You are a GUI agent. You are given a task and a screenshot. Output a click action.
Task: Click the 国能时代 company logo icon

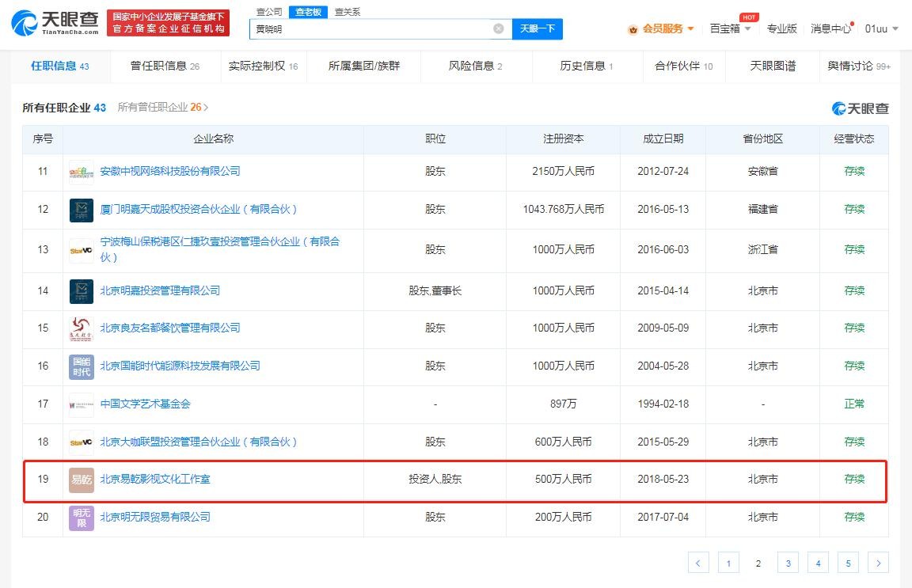[x=82, y=366]
